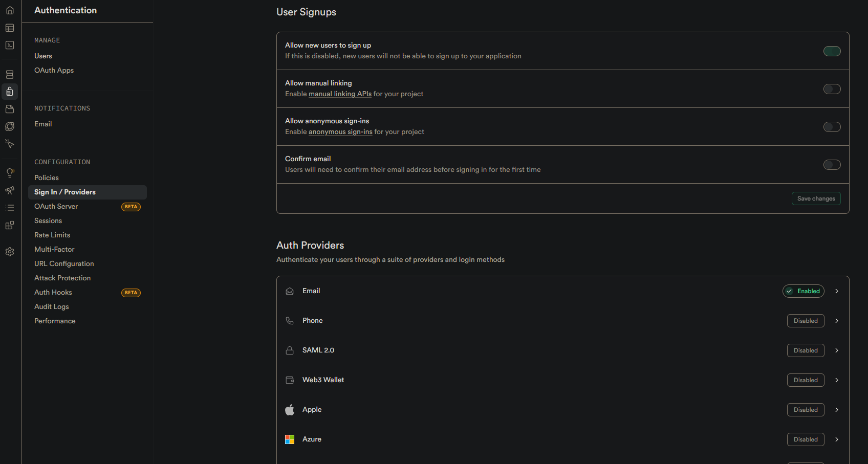
Task: Open the SQL Editor terminal icon
Action: [x=10, y=46]
